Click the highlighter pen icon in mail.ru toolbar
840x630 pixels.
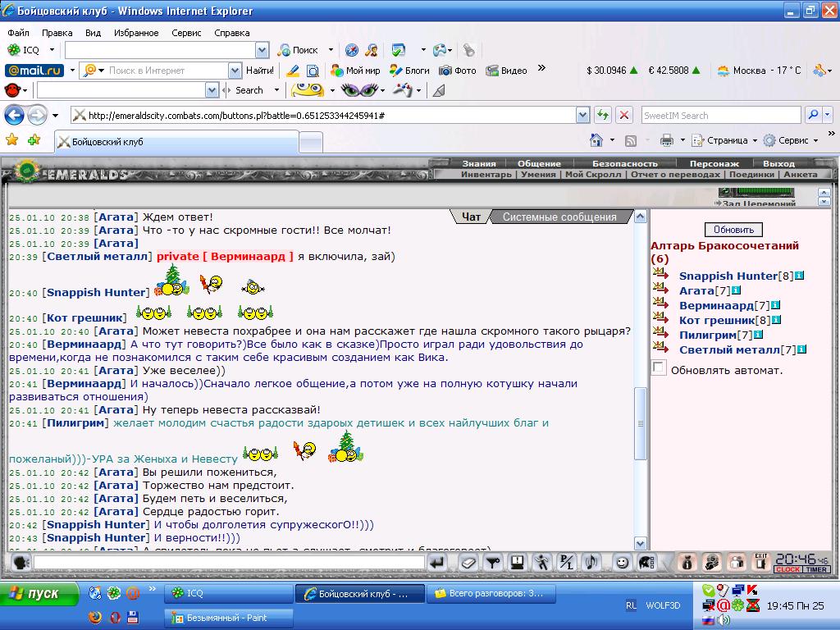pos(293,71)
